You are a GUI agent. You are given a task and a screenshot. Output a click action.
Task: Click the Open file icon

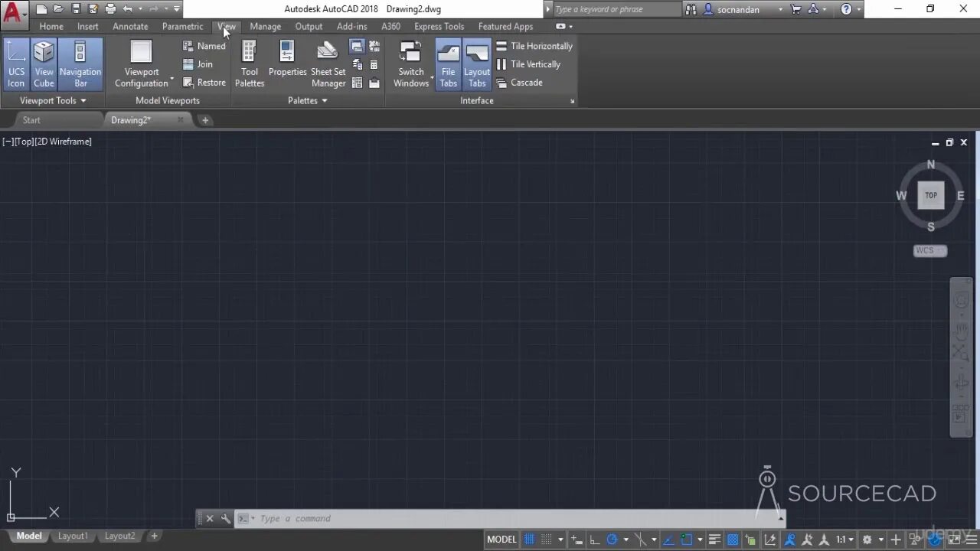[58, 9]
